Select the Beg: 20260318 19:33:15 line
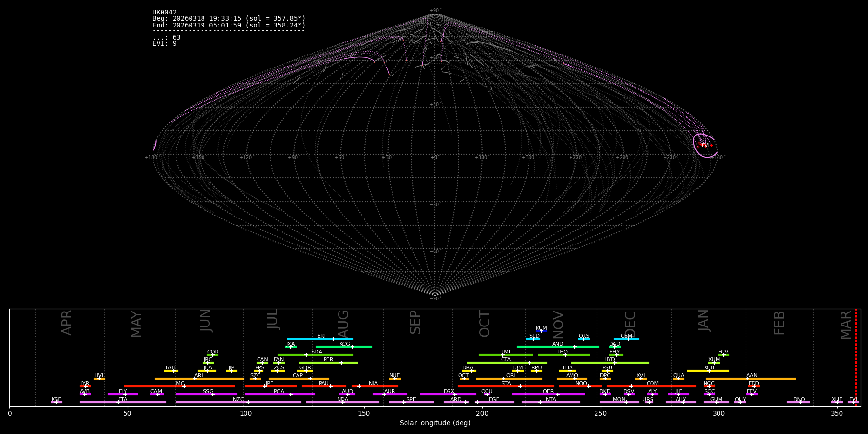The image size is (868, 434). [229, 19]
